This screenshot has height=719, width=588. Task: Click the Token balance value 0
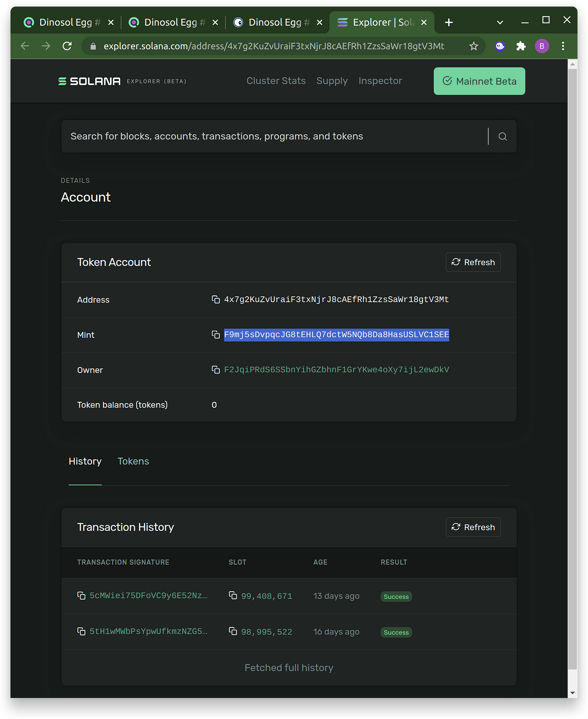[x=214, y=405]
